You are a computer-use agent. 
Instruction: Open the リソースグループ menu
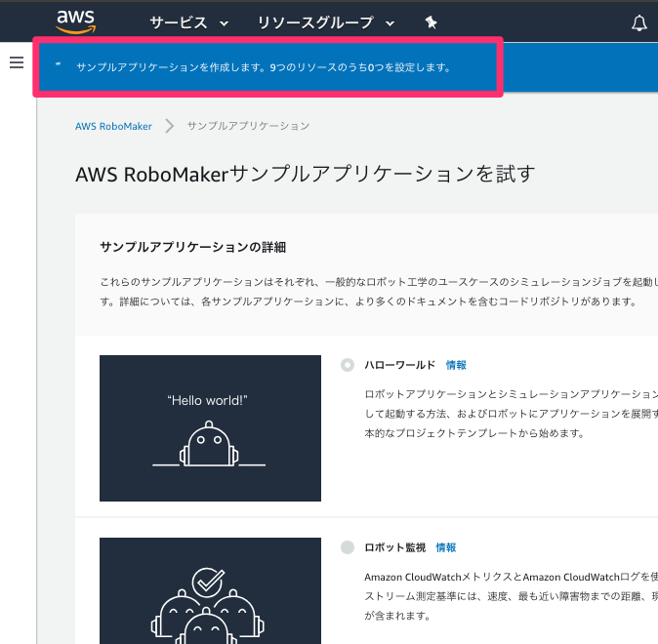click(x=315, y=22)
